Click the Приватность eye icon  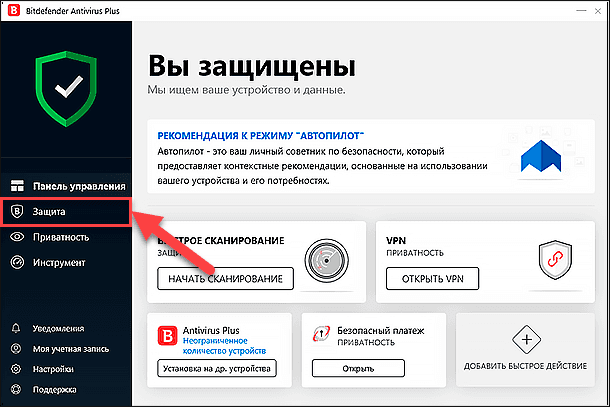pyautogui.click(x=17, y=237)
